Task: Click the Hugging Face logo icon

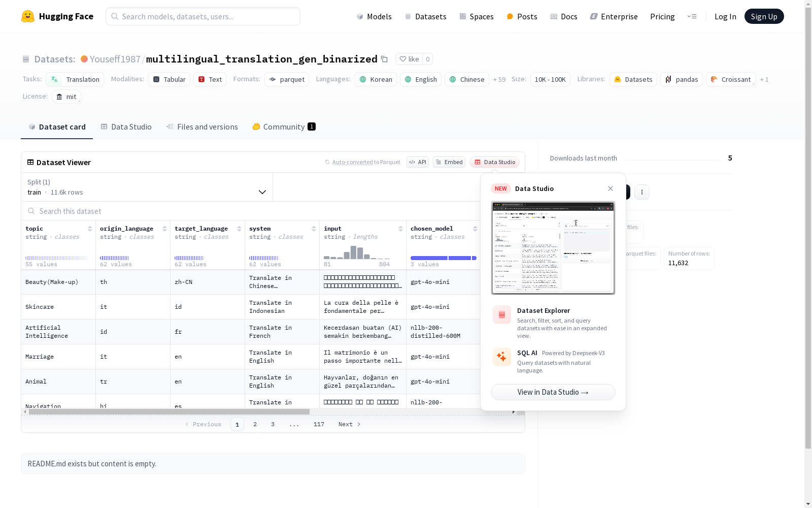Action: 28,16
